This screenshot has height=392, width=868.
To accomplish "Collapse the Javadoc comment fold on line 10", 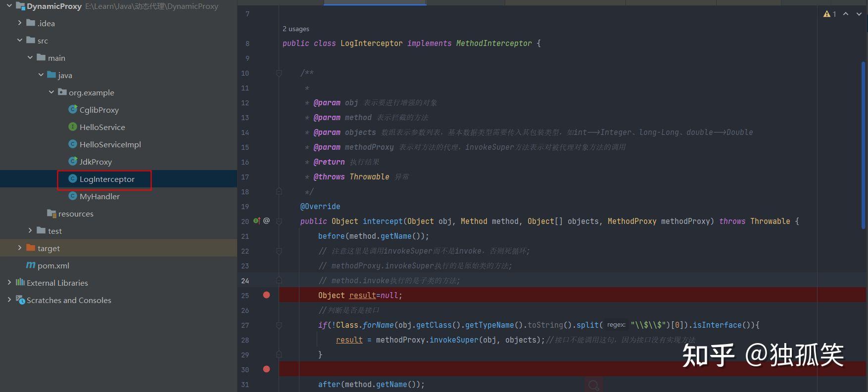I will 279,73.
